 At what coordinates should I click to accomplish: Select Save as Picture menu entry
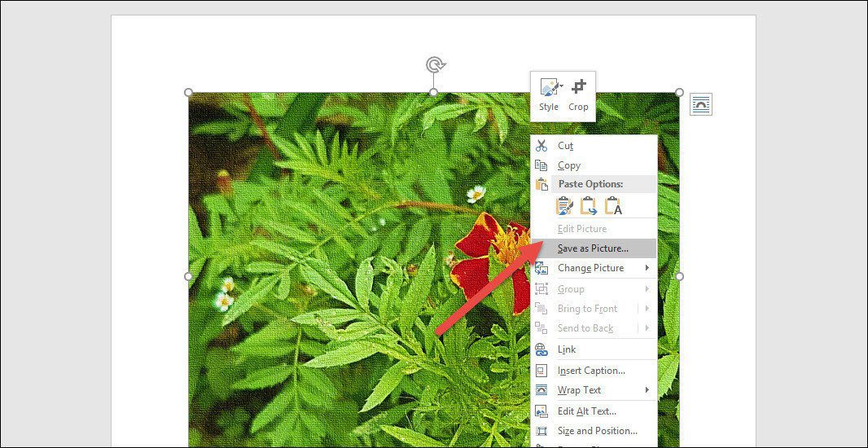(594, 248)
